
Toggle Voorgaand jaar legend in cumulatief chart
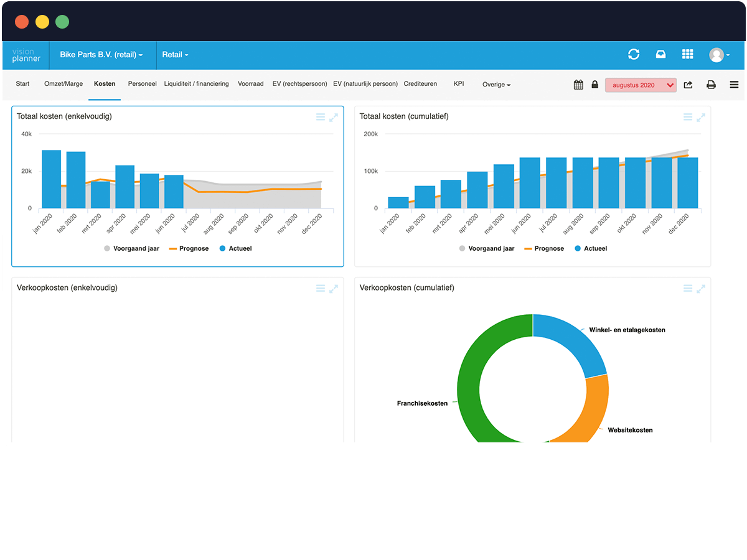tap(487, 248)
